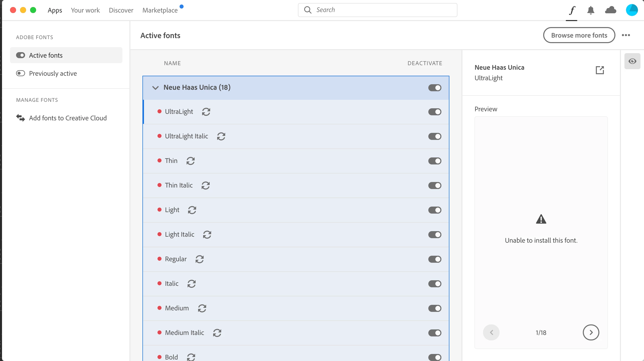
Task: Go to next font preview arrow
Action: pyautogui.click(x=591, y=332)
